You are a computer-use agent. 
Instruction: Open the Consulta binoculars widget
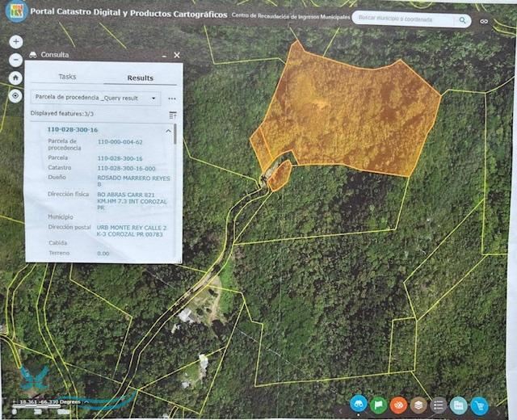click(x=359, y=405)
